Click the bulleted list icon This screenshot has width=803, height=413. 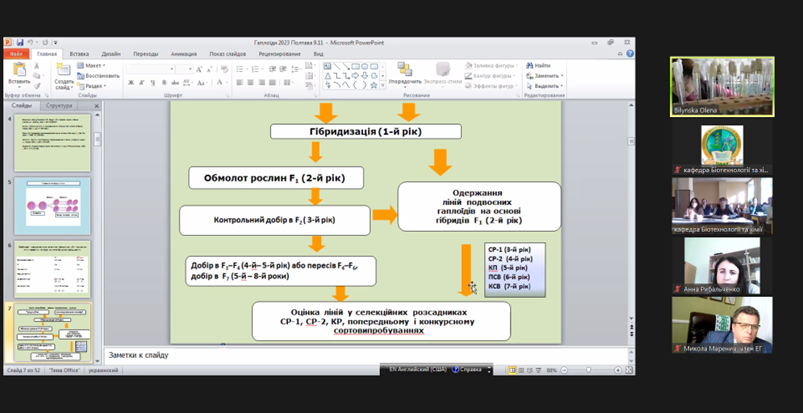pyautogui.click(x=241, y=69)
